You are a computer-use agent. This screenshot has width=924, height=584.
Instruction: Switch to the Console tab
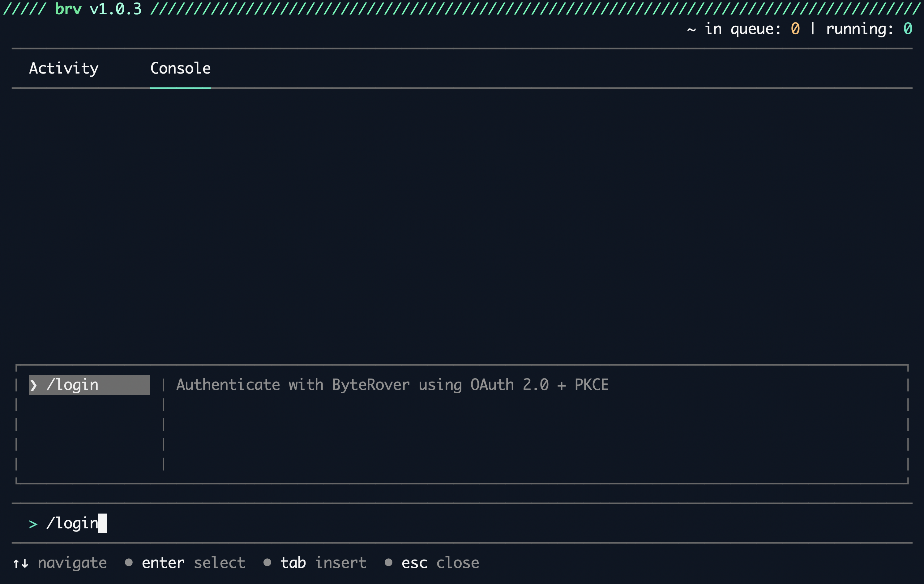coord(180,69)
